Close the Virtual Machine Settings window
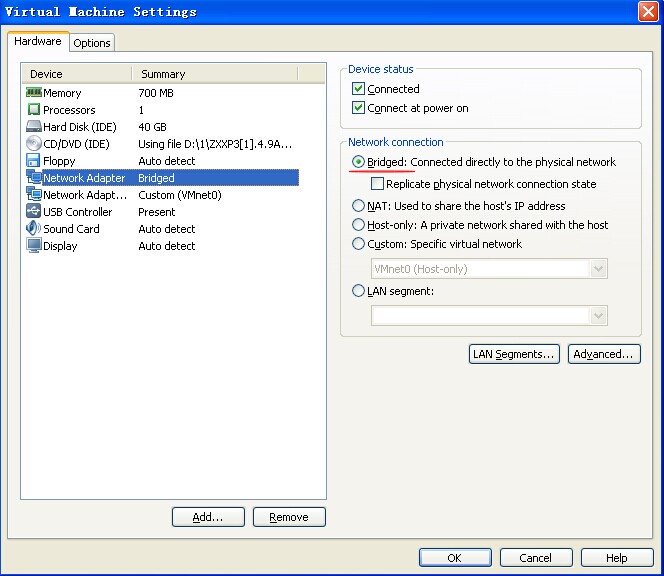This screenshot has height=576, width=664. 648,11
